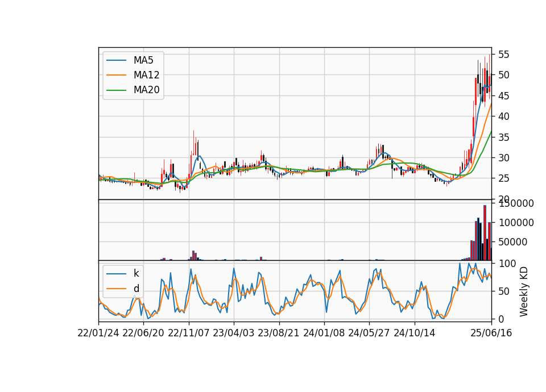Viewport: 546px width, 392px height.
Task: Click the 24/10/14 date axis label
Action: click(x=415, y=333)
